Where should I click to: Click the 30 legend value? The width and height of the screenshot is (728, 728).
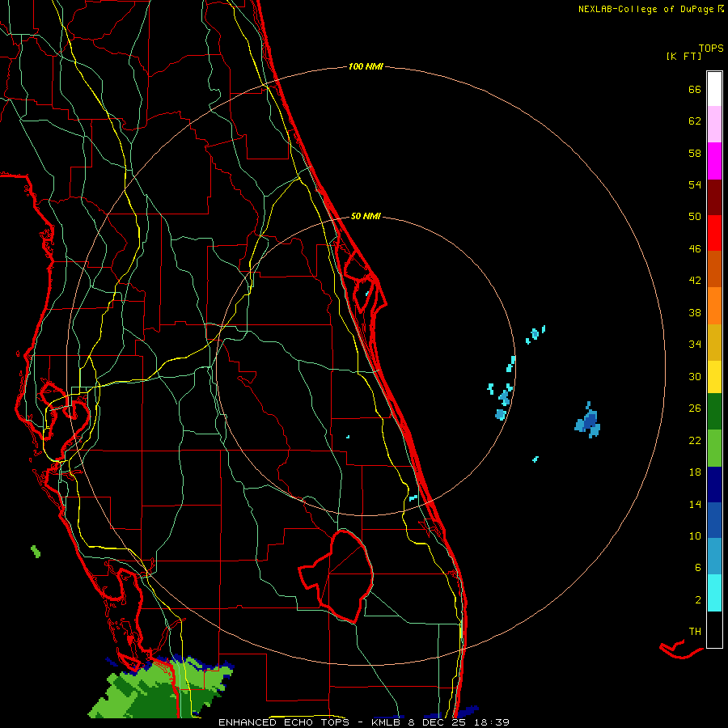coord(695,376)
